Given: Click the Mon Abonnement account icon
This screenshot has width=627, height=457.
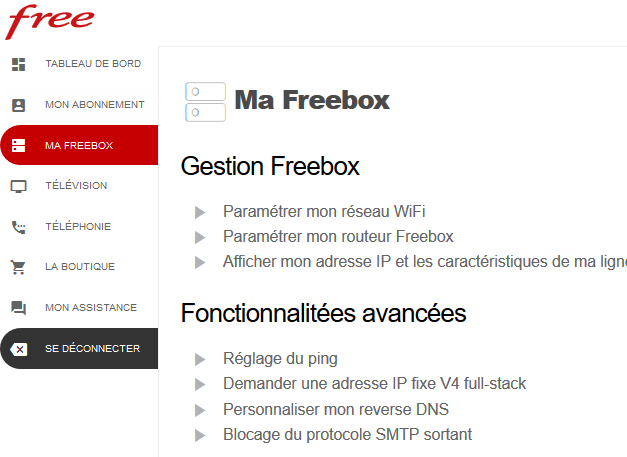Looking at the screenshot, I should click(18, 105).
